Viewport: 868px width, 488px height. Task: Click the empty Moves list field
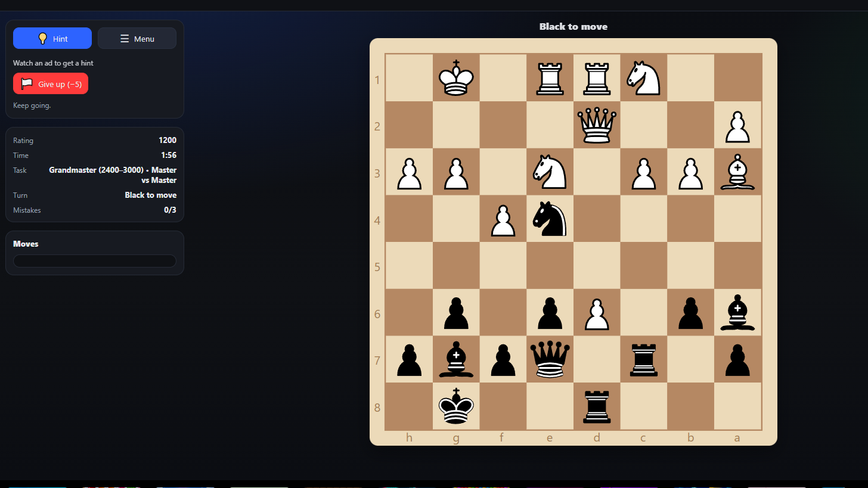pyautogui.click(x=95, y=261)
